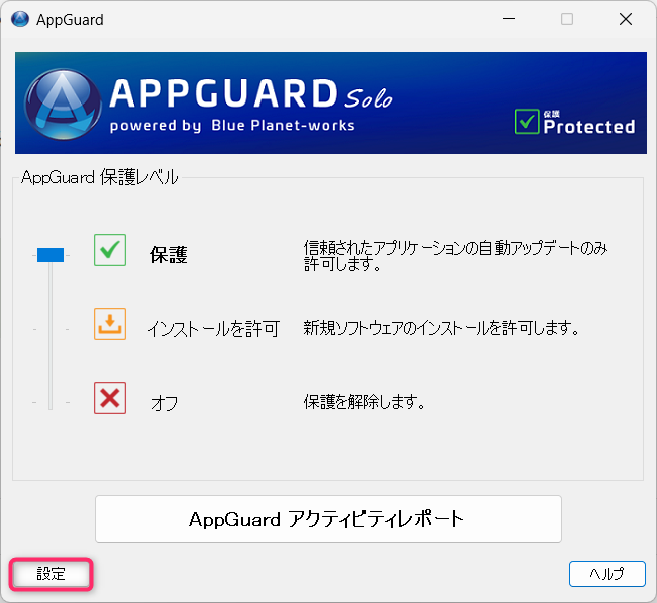This screenshot has width=657, height=603.
Task: Click description 保護を解除します。
Action: 364,402
